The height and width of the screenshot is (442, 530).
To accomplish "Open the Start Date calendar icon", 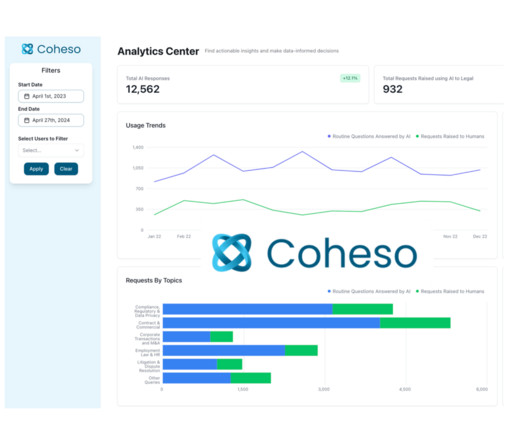I will click(x=27, y=96).
